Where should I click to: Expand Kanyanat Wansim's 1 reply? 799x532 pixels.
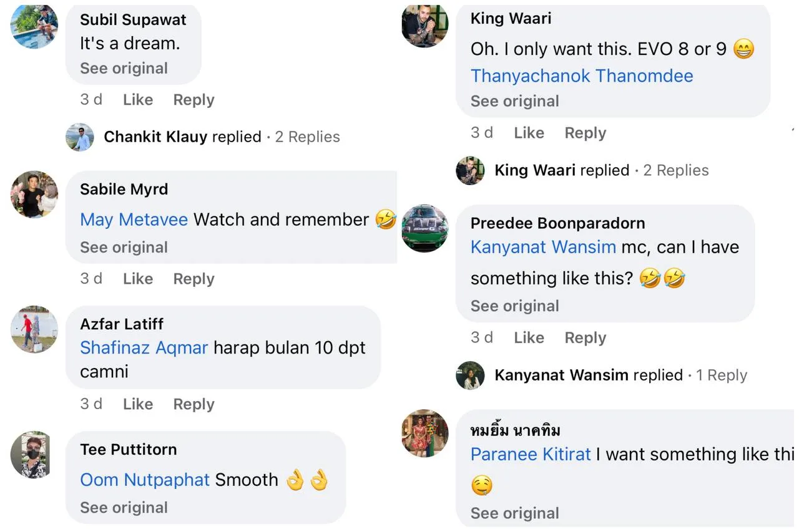click(722, 375)
